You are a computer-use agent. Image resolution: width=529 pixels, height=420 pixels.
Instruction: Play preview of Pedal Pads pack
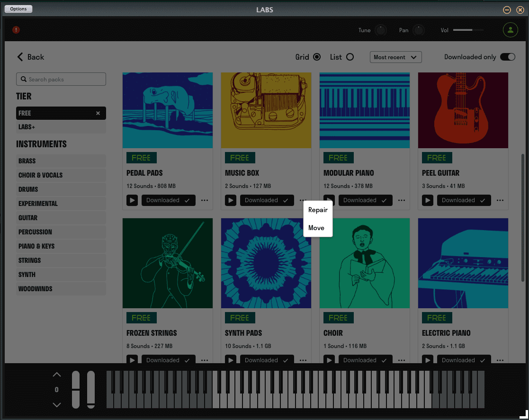[132, 200]
